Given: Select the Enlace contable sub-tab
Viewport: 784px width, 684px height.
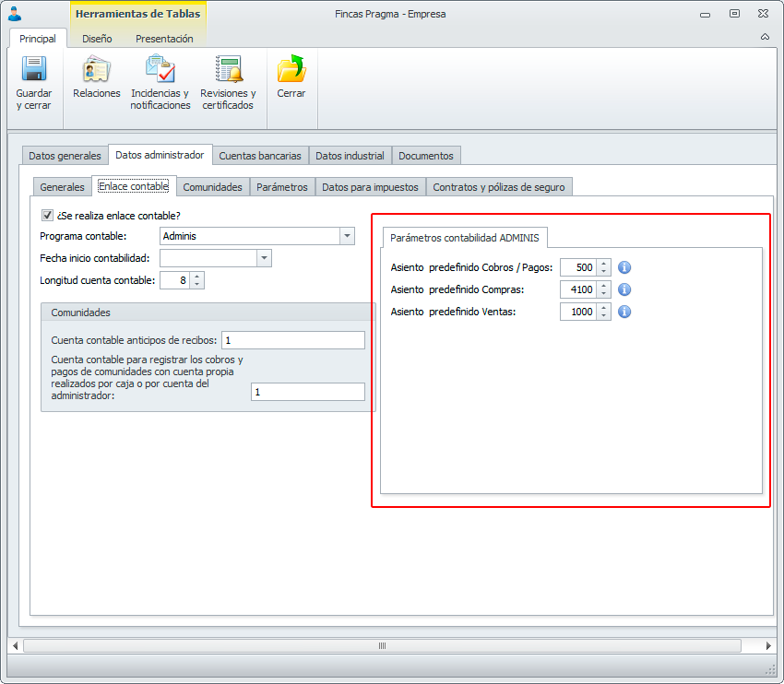Looking at the screenshot, I should [134, 186].
